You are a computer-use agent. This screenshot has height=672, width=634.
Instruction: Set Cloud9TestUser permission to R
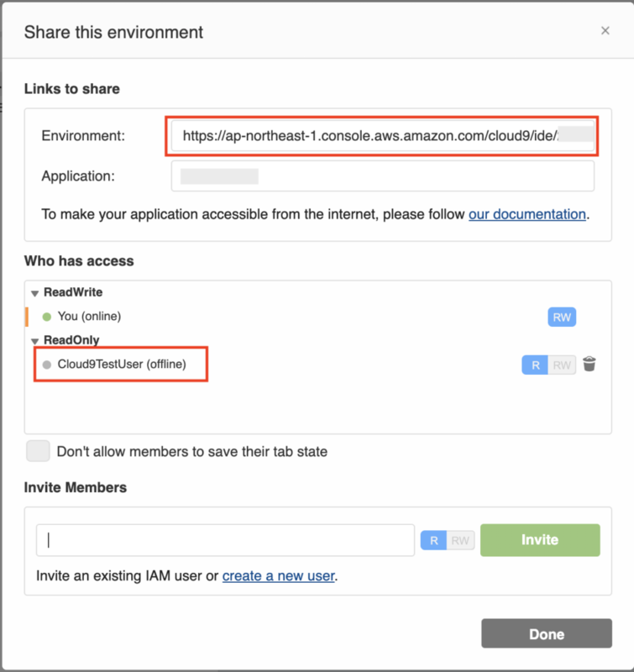pyautogui.click(x=535, y=365)
